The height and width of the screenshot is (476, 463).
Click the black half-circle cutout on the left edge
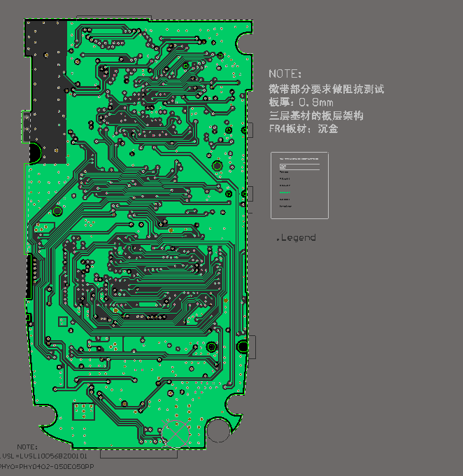click(35, 153)
